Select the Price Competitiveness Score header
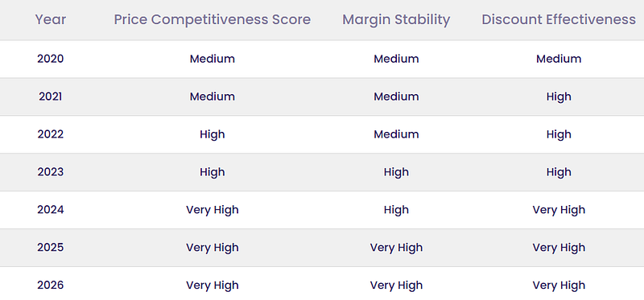644x300 pixels. click(213, 19)
